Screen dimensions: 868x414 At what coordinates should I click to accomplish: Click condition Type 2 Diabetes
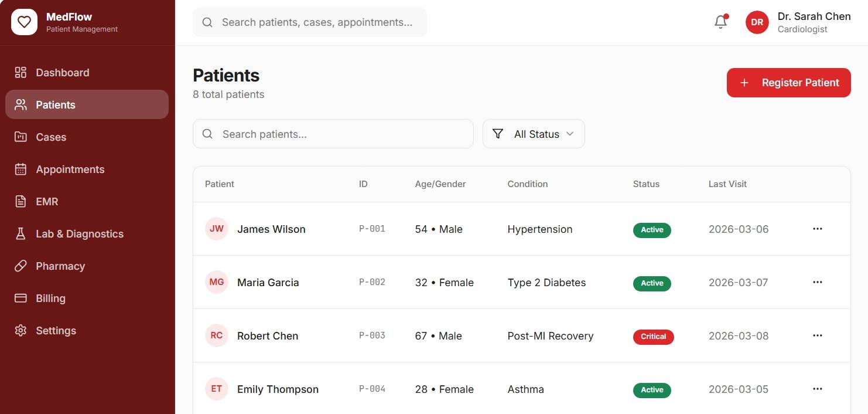coord(546,283)
